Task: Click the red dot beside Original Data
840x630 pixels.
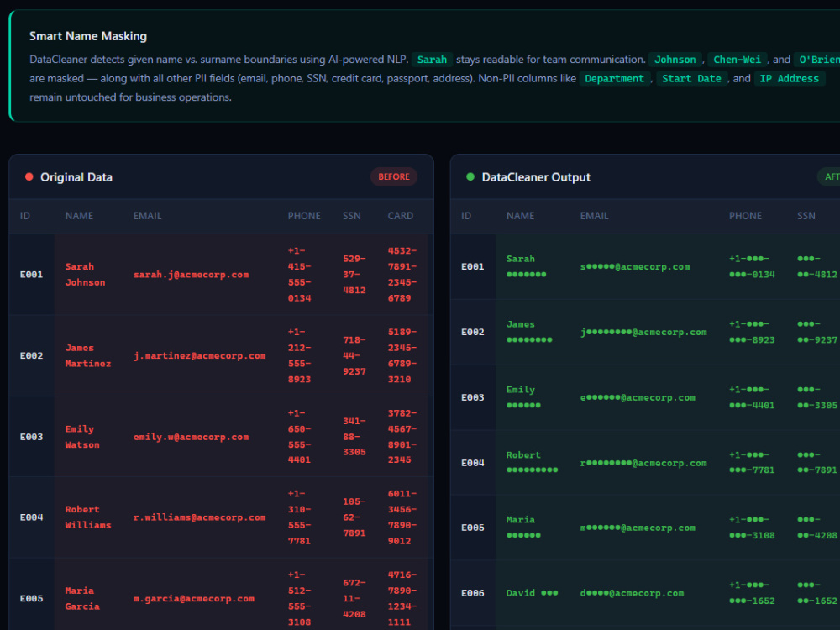Action: click(29, 176)
